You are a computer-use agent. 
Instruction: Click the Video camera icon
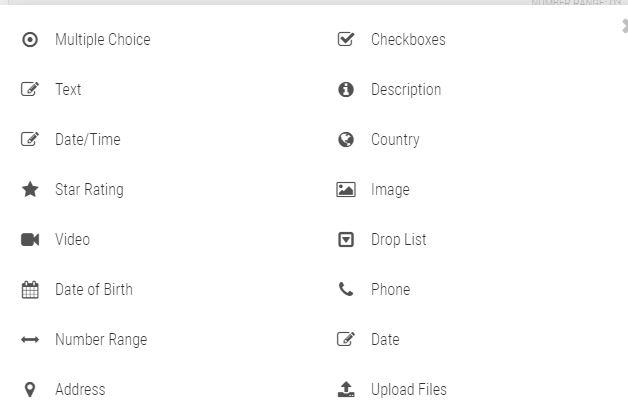point(30,240)
